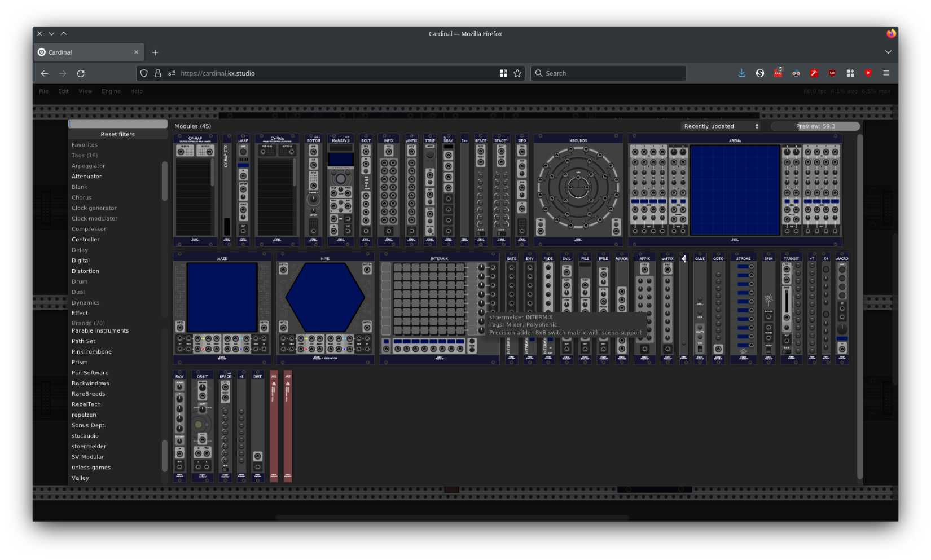Filter by Digital tag
Screen dimensions: 931x560
tap(81, 261)
